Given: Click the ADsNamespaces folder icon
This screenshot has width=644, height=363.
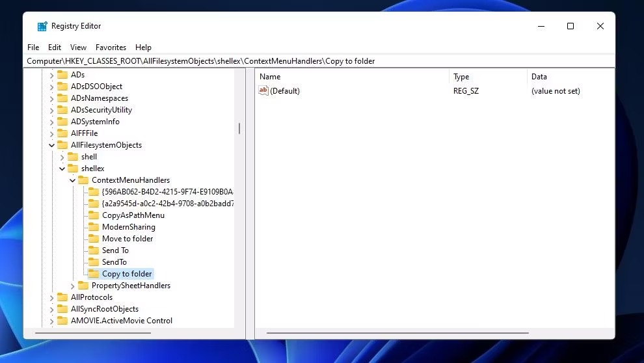Looking at the screenshot, I should click(x=62, y=98).
